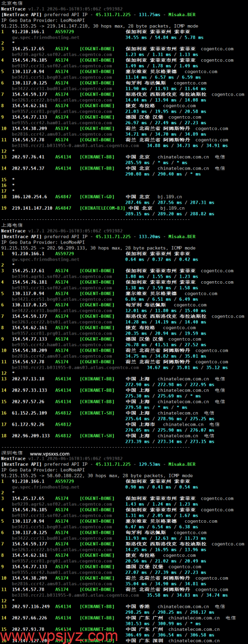Select hop IP 106.120.254.6
The image size is (248, 644).
pyautogui.click(x=29, y=197)
